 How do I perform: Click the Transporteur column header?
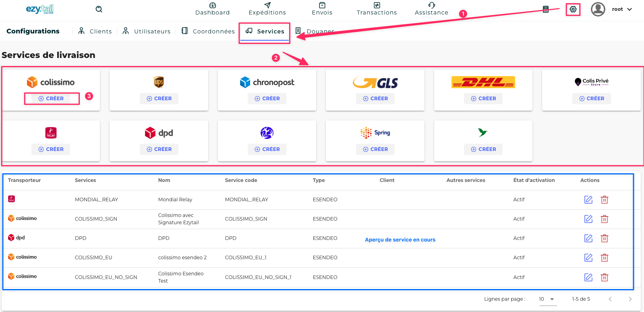coord(25,180)
